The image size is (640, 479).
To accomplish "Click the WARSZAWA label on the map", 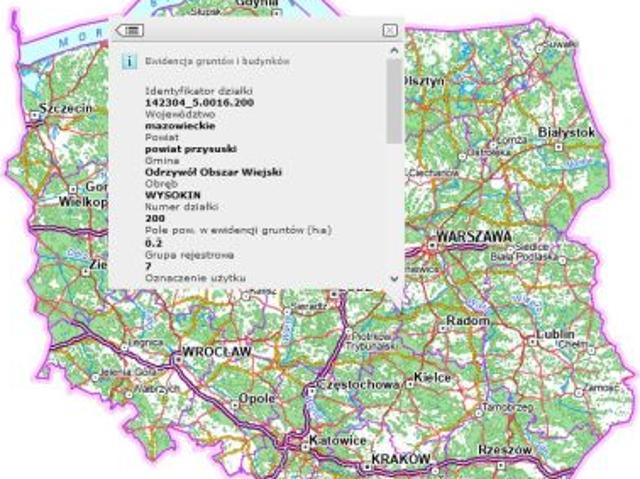I will click(x=475, y=238).
